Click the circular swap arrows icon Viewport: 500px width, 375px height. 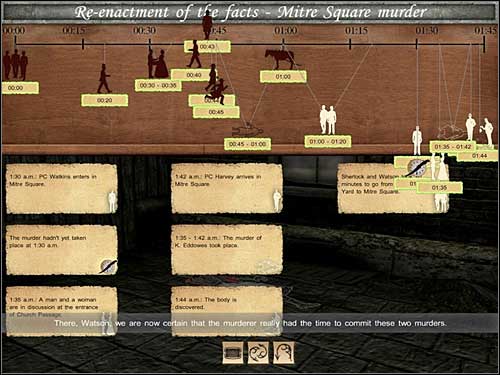pos(258,352)
